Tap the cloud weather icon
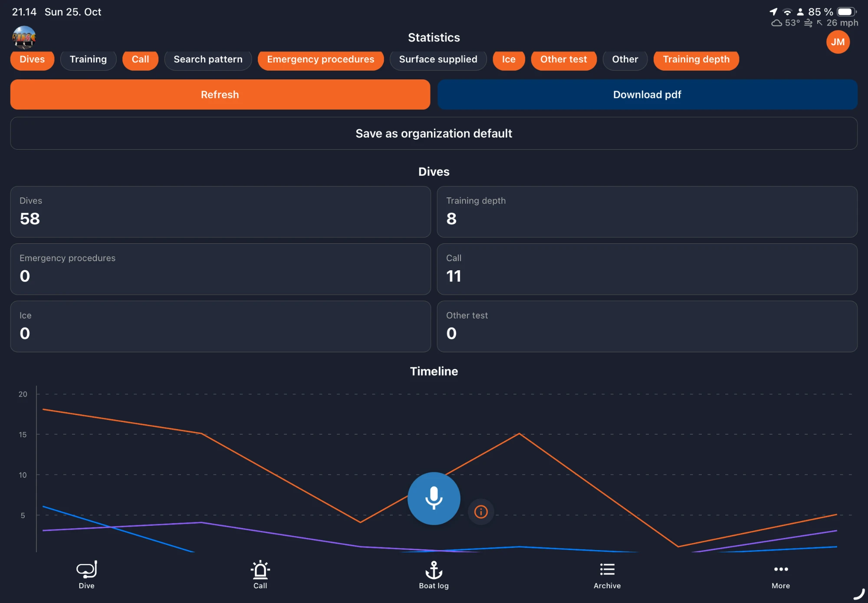Viewport: 868px width, 603px height. 776,23
